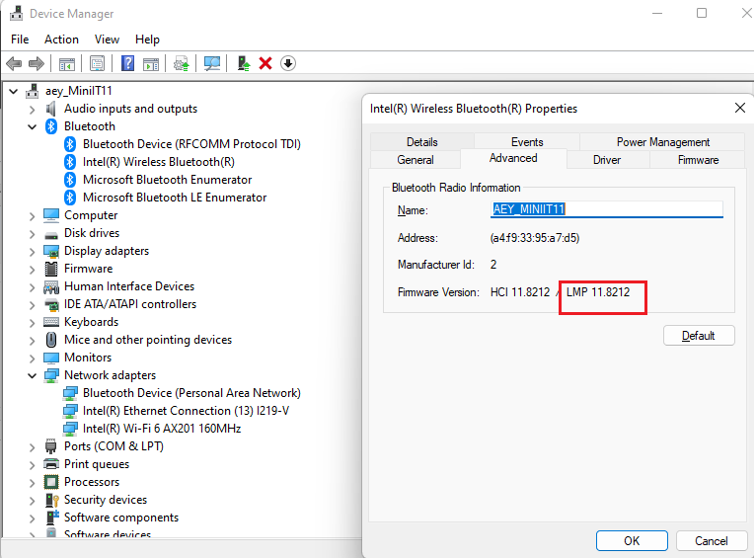Switch to the Events tab

(x=527, y=142)
